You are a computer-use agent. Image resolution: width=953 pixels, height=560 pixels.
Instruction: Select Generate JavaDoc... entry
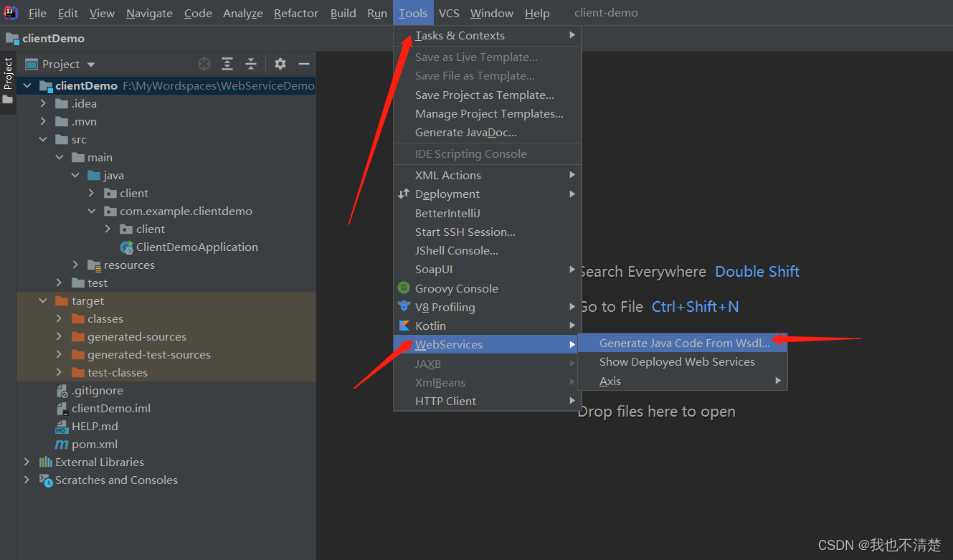pyautogui.click(x=487, y=133)
